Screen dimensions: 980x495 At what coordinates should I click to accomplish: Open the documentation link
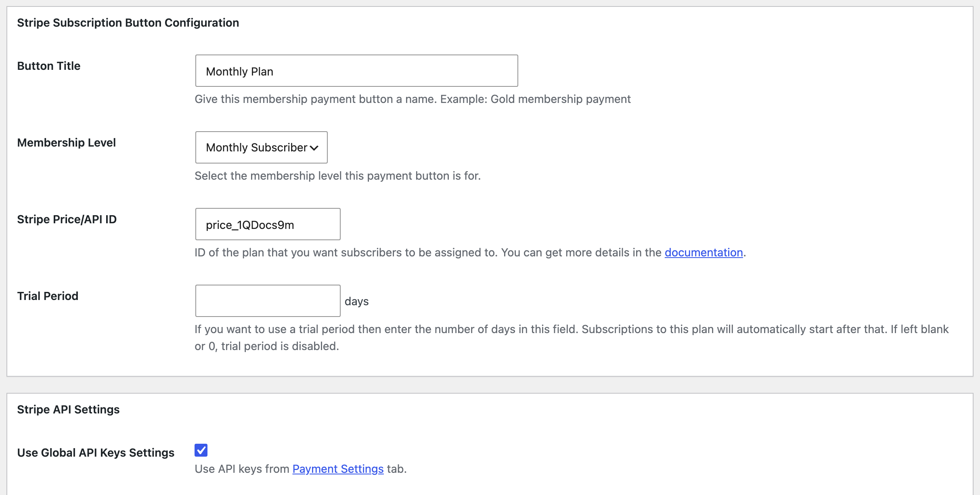point(704,252)
